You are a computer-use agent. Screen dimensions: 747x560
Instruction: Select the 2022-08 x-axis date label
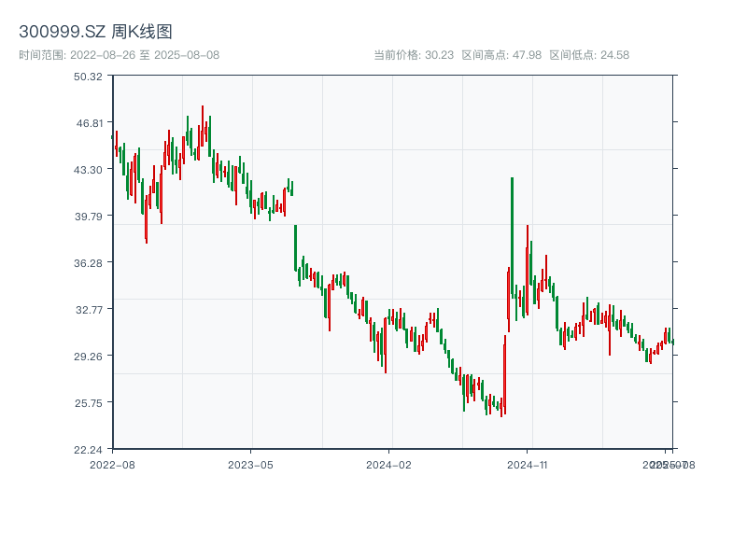pyautogui.click(x=112, y=464)
